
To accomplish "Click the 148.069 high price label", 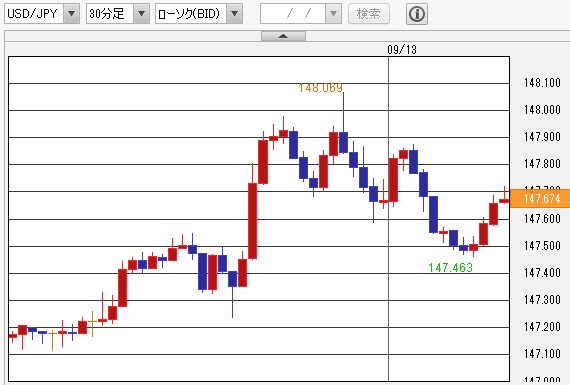I will 320,88.
